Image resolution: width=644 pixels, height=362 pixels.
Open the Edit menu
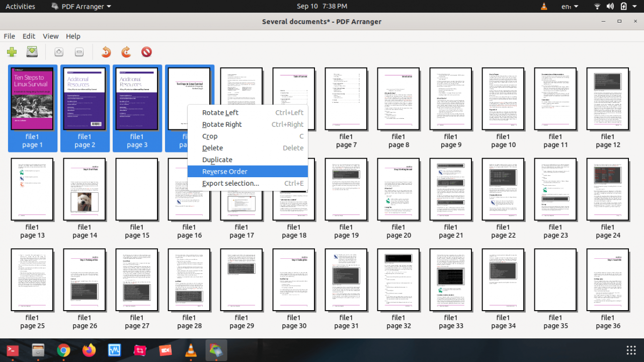coord(29,36)
